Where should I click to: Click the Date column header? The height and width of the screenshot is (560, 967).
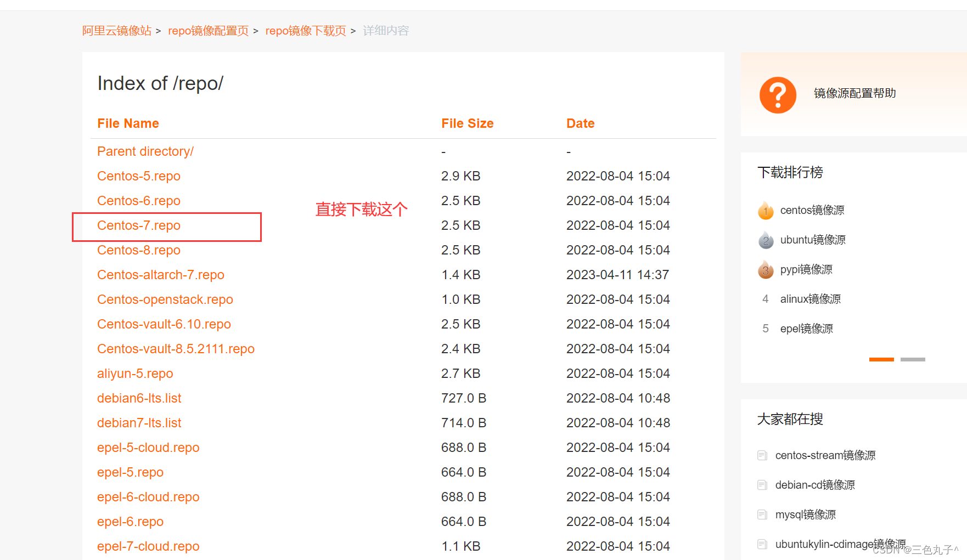(x=581, y=123)
